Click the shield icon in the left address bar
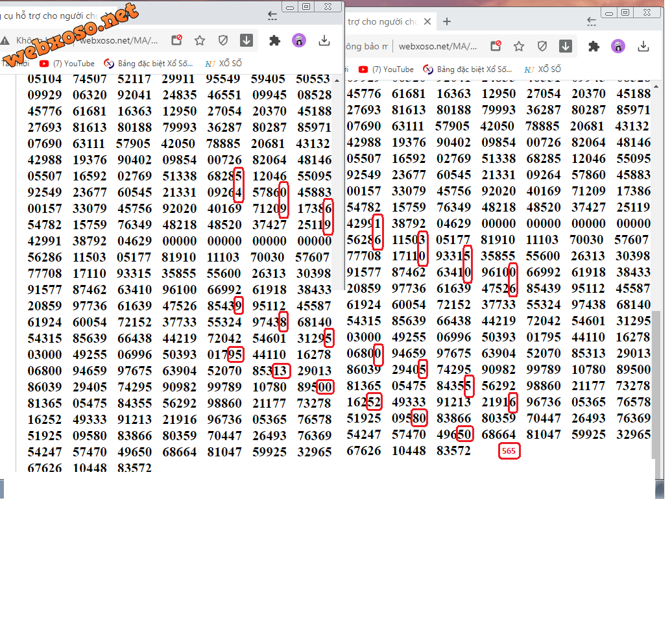 click(x=223, y=41)
